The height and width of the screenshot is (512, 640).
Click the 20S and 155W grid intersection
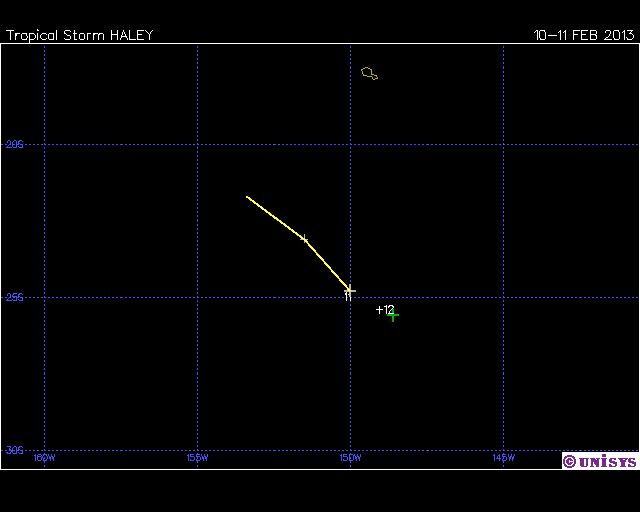point(197,144)
